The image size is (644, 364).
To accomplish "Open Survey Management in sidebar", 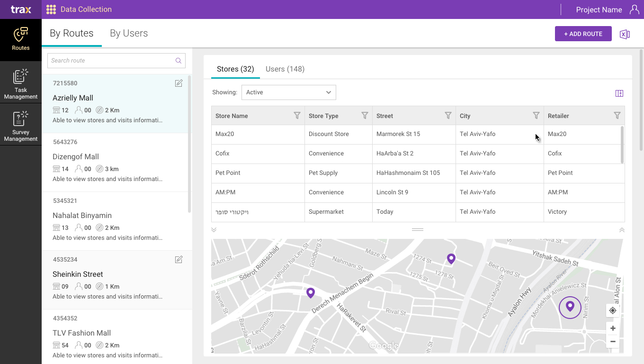I will 21,126.
